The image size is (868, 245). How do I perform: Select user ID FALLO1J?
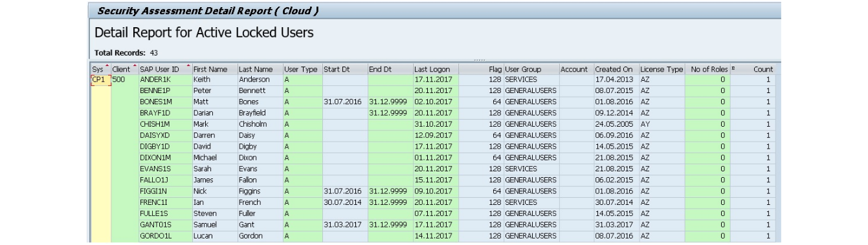pos(165,180)
